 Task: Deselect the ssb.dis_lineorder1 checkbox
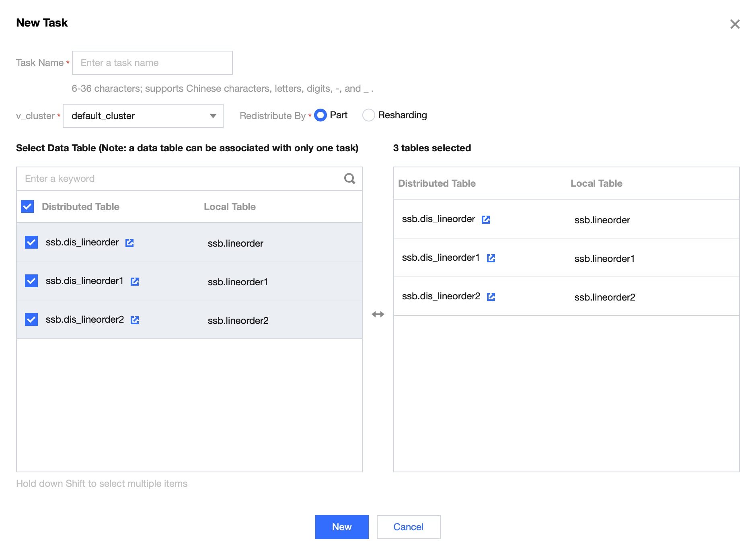(x=31, y=281)
